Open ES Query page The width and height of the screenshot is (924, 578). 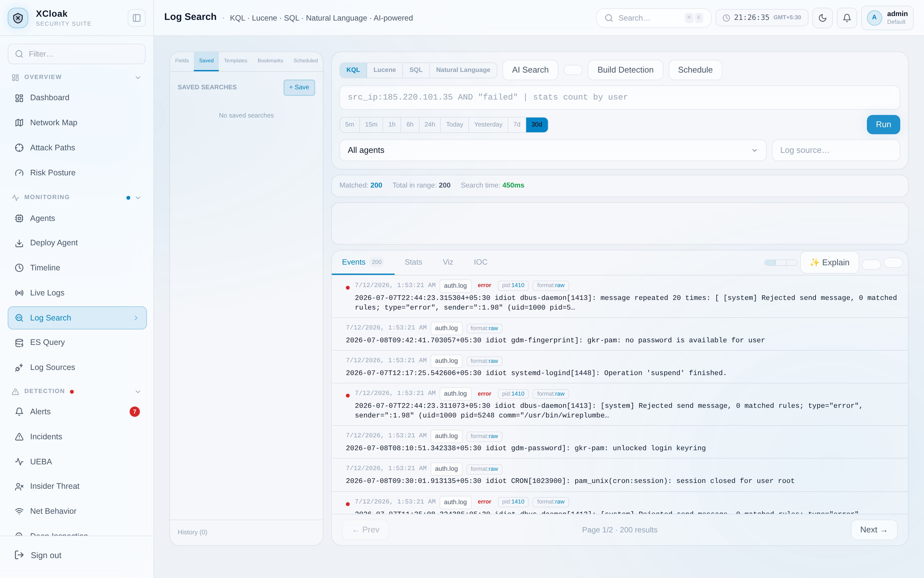(x=77, y=343)
